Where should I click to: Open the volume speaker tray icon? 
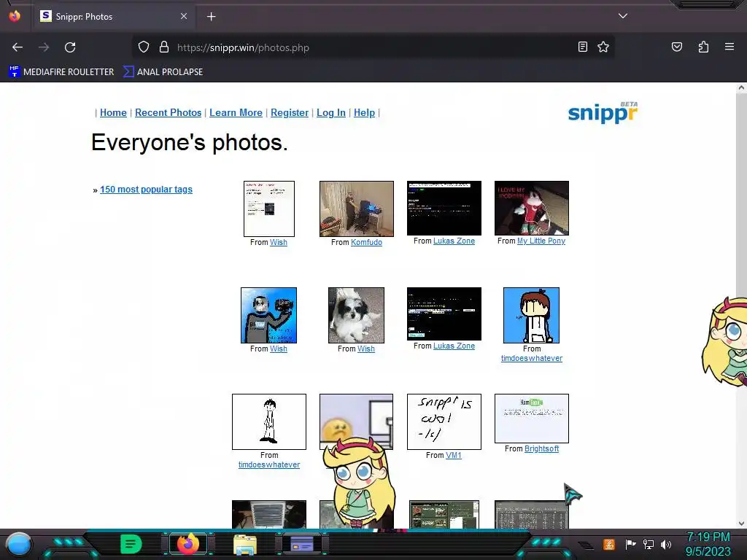pyautogui.click(x=666, y=544)
